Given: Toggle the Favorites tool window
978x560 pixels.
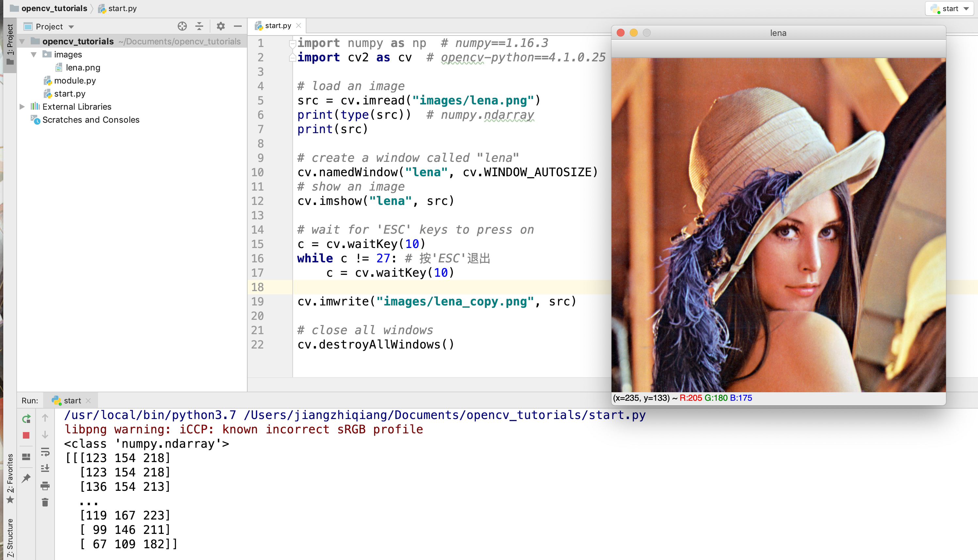Looking at the screenshot, I should coord(10,479).
